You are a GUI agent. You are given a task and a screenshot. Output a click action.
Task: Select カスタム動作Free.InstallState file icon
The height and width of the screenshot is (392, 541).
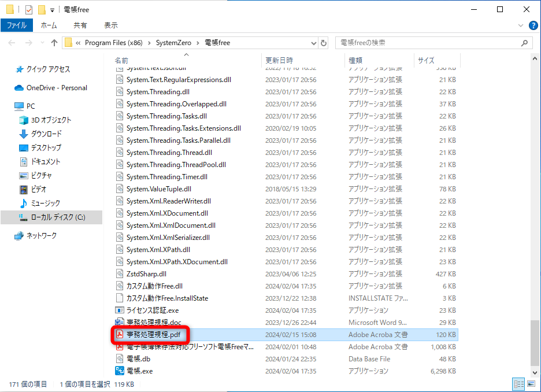tap(120, 298)
